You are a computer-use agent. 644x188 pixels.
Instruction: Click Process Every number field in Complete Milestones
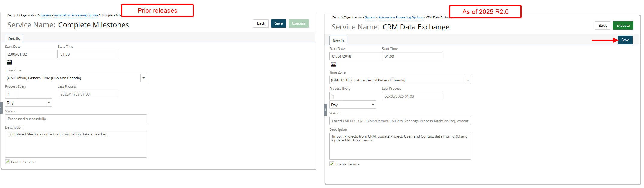tap(11, 94)
